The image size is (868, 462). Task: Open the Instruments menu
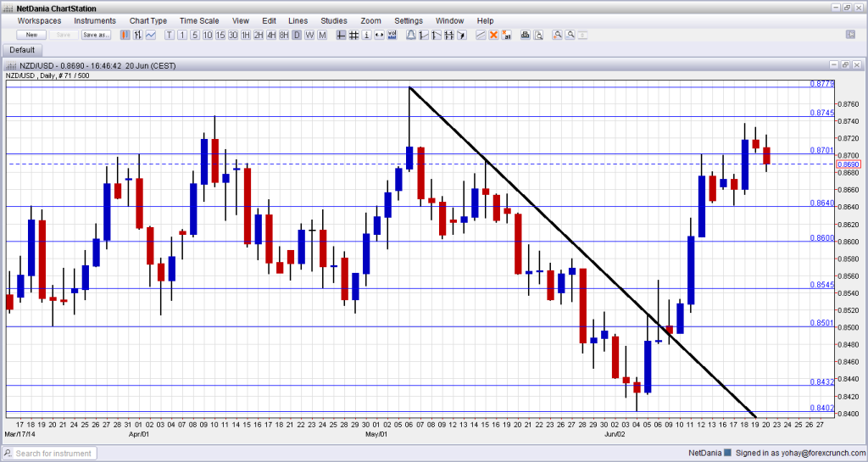(95, 20)
